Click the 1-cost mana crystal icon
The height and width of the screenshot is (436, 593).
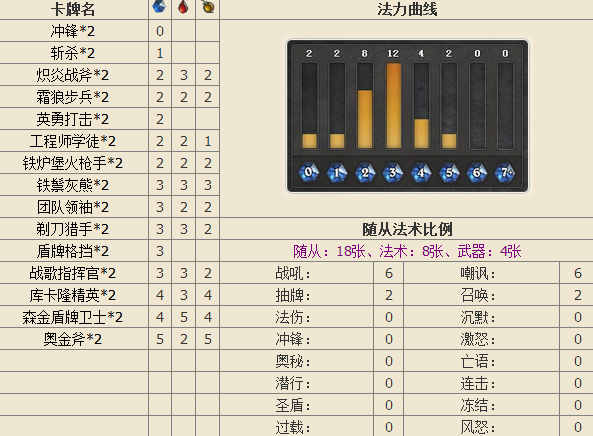(337, 173)
